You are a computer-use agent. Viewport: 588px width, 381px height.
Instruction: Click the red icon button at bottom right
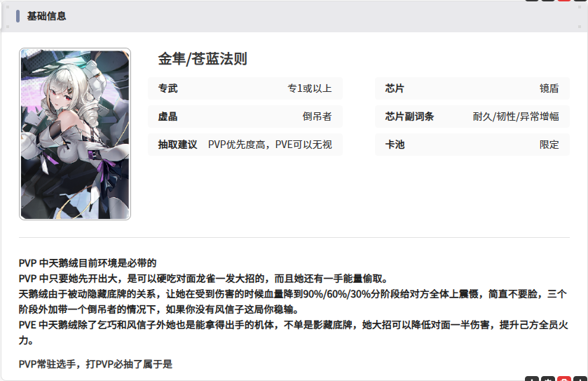(564, 378)
